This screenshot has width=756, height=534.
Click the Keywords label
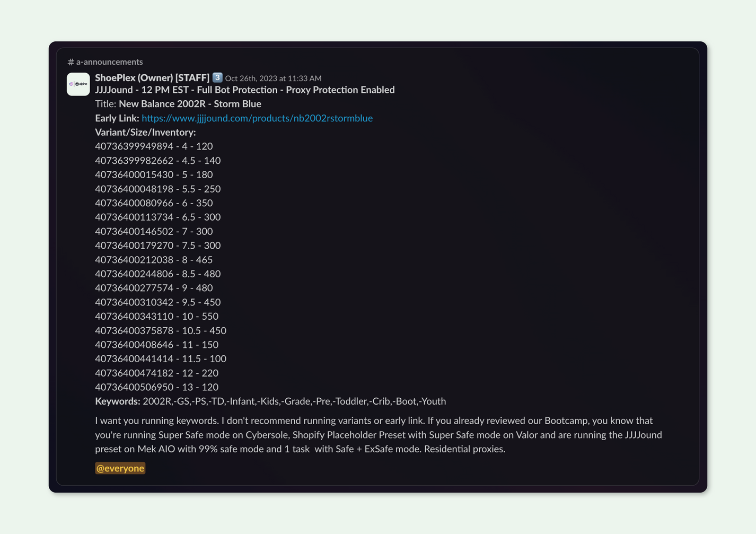point(117,401)
